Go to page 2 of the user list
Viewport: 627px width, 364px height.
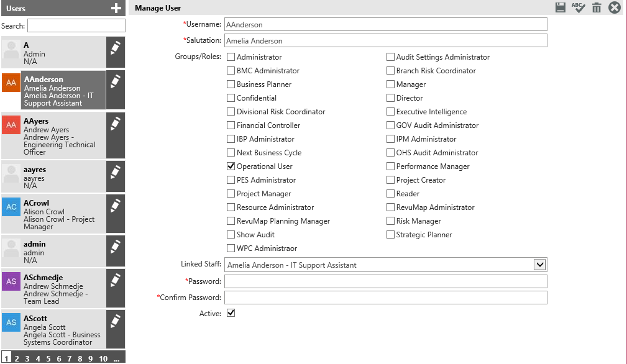coord(17,358)
